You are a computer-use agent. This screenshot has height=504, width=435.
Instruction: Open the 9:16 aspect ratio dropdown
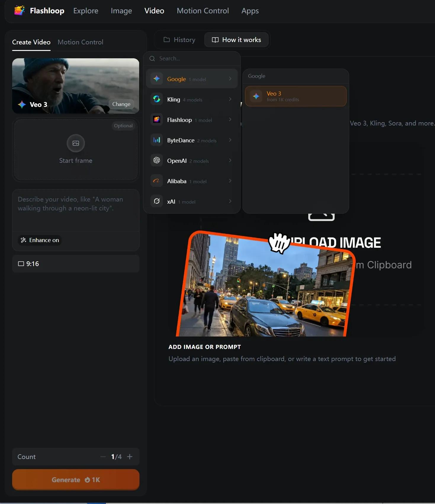click(76, 264)
